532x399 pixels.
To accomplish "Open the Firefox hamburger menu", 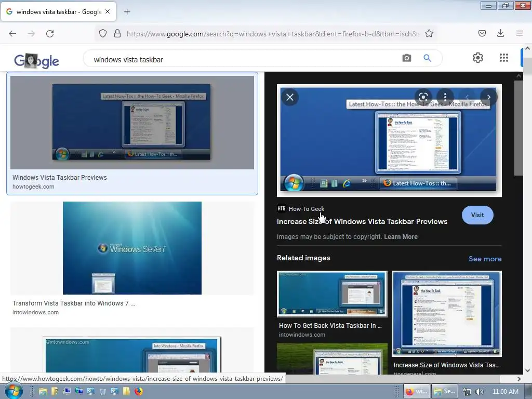I will point(520,33).
